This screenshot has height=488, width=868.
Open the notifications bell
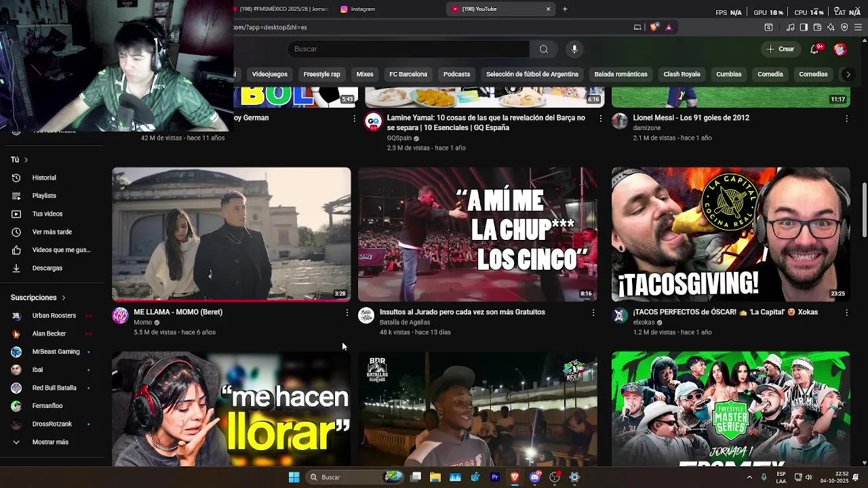(x=815, y=49)
